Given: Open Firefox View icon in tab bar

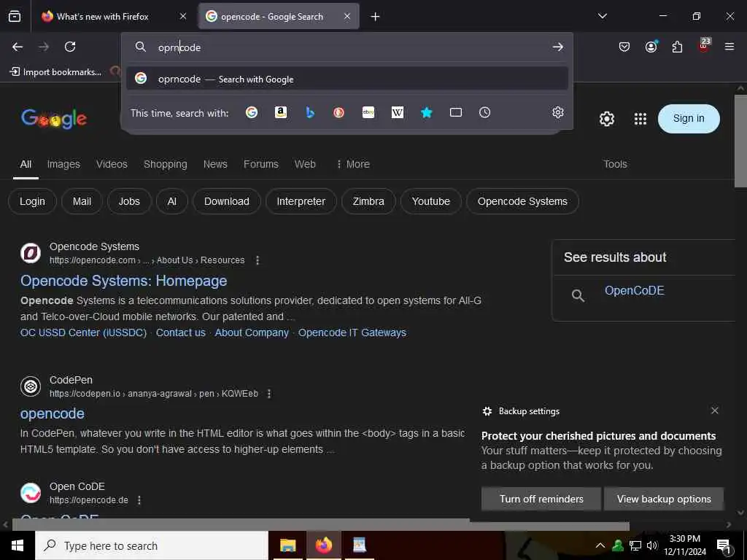Looking at the screenshot, I should point(15,17).
